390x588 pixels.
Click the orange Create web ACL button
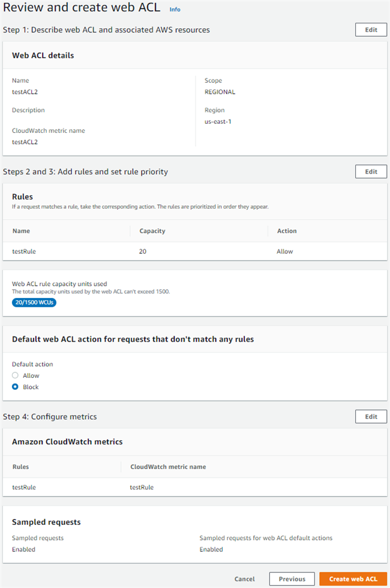353,579
